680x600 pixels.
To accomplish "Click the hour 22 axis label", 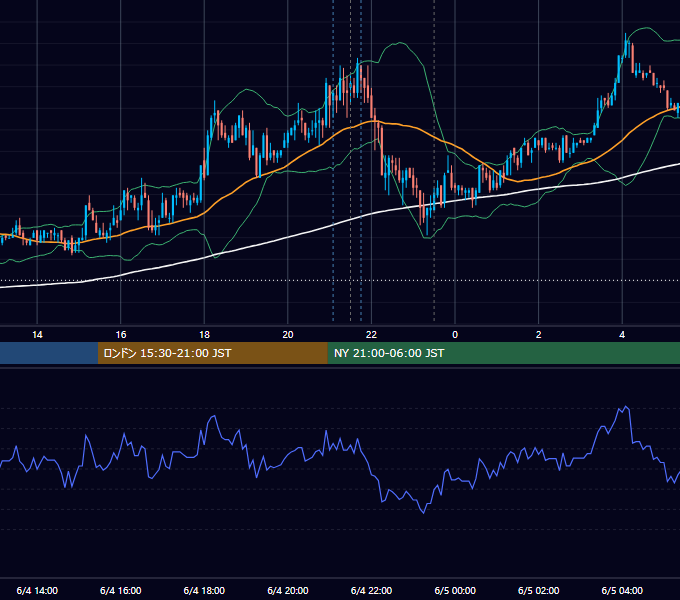I will point(372,335).
